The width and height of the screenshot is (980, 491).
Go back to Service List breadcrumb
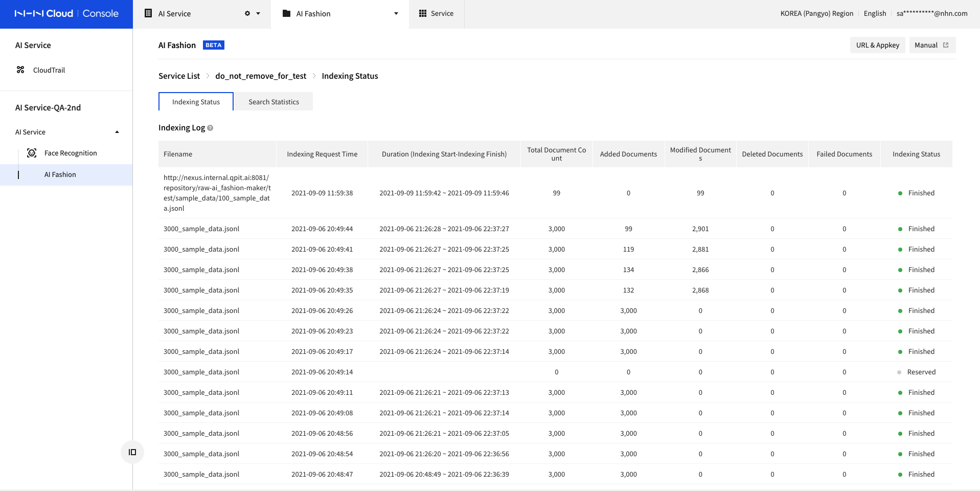179,76
